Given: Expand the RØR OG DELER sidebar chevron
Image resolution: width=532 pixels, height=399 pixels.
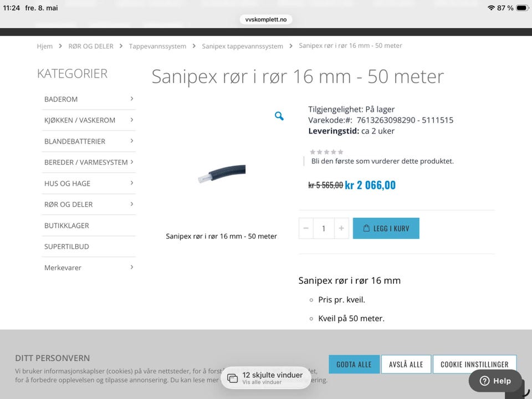Looking at the screenshot, I should point(132,204).
